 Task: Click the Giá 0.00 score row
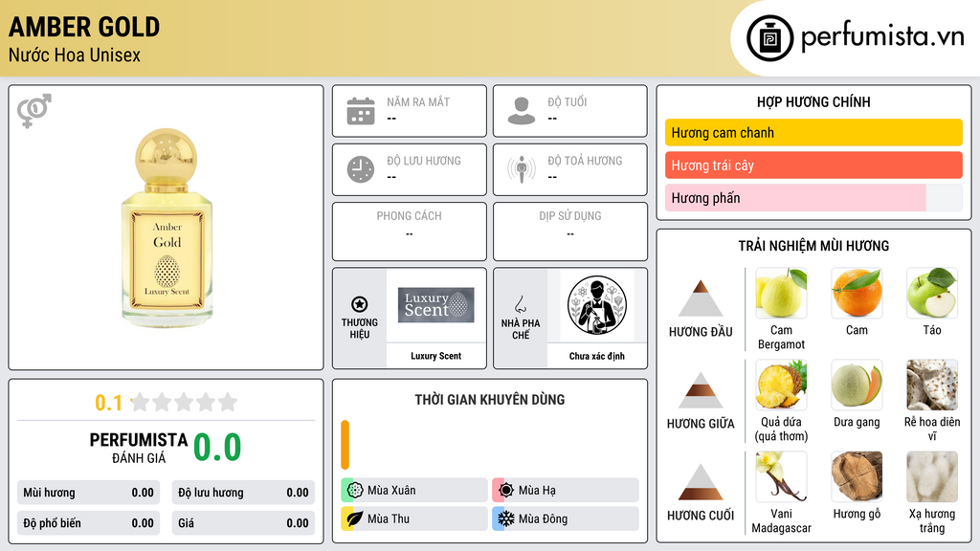[243, 523]
